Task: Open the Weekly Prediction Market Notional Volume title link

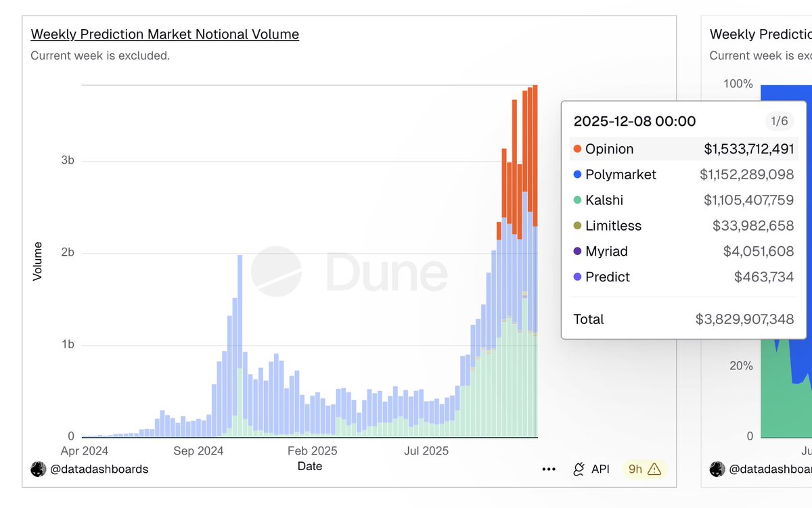Action: 165,34
